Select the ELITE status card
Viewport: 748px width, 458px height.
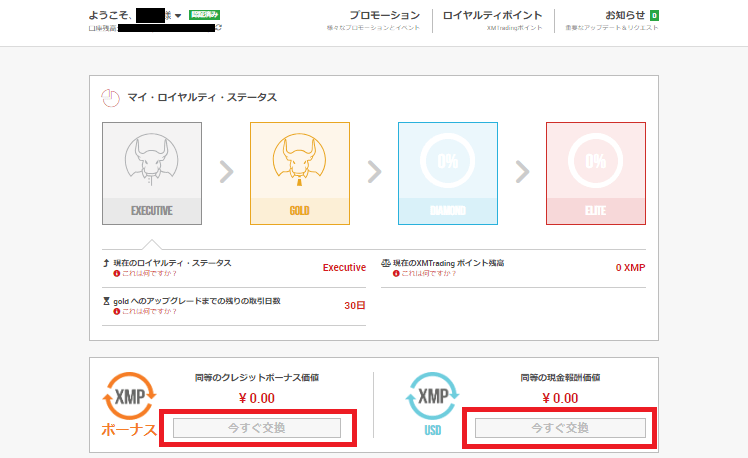595,173
